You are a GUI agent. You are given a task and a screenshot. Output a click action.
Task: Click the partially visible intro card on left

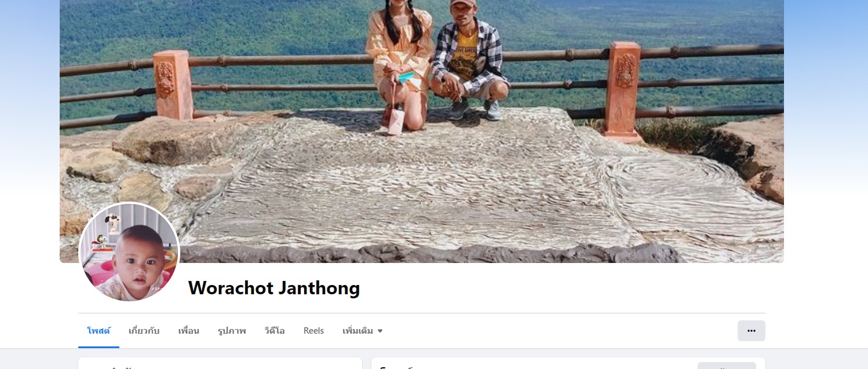point(220,363)
